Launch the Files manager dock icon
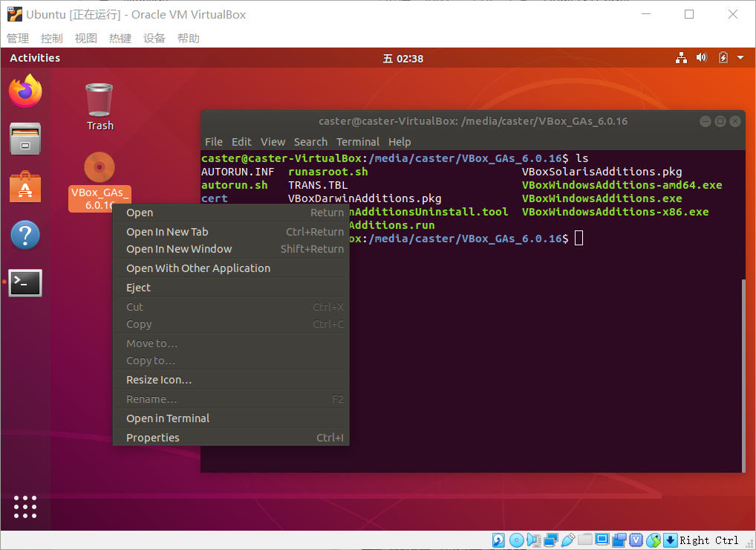The image size is (756, 550). tap(25, 139)
